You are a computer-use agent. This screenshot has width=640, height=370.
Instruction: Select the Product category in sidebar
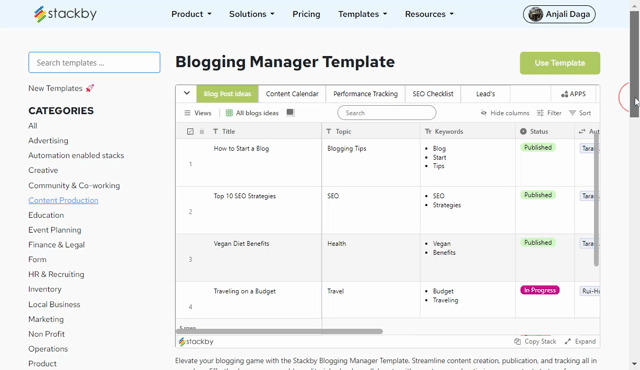pyautogui.click(x=42, y=363)
